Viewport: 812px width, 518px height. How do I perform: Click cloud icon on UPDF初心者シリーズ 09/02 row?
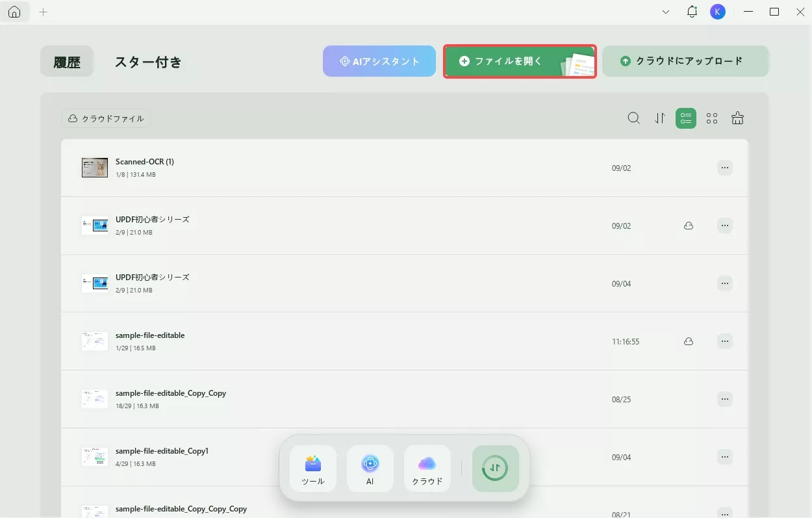pyautogui.click(x=689, y=226)
